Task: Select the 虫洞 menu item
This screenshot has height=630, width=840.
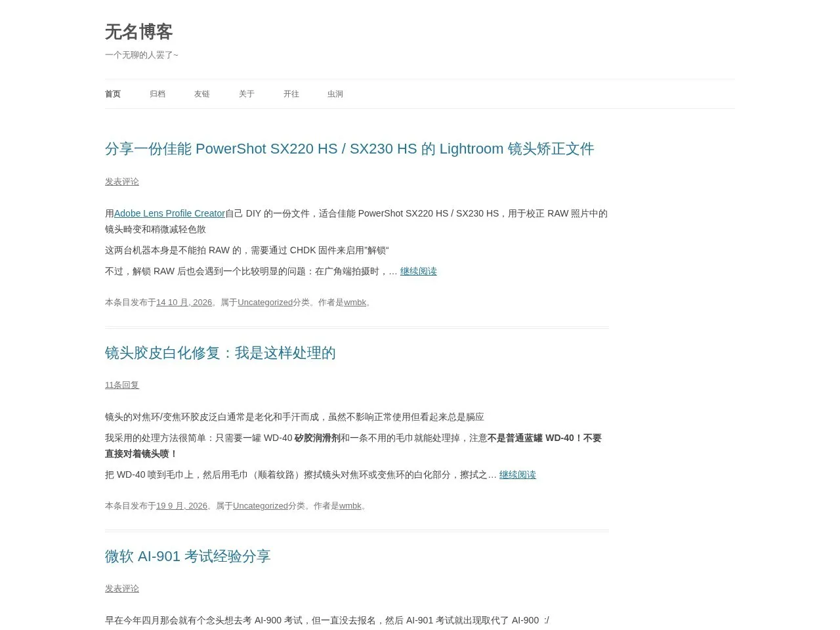Action: point(335,94)
